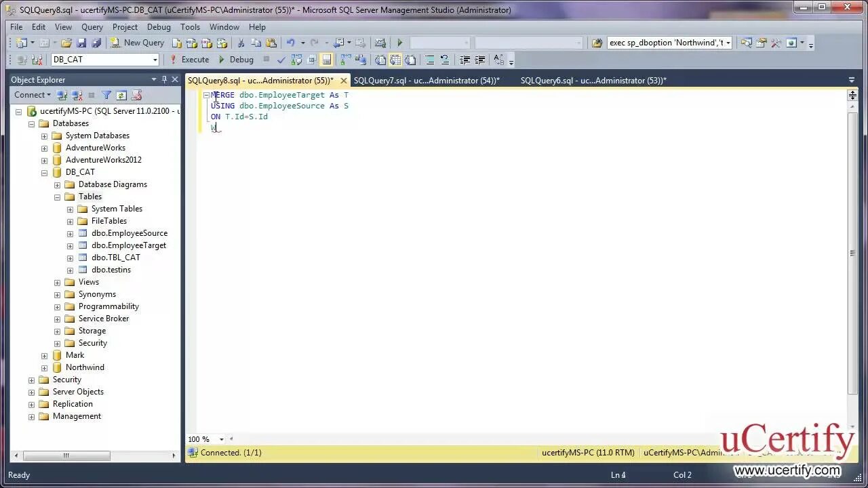Toggle Include Actual Execution Plan icon
868x488 pixels.
point(346,60)
